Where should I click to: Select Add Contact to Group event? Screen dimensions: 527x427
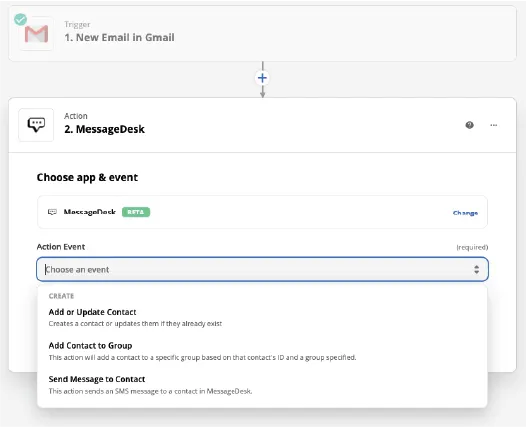pyautogui.click(x=262, y=351)
